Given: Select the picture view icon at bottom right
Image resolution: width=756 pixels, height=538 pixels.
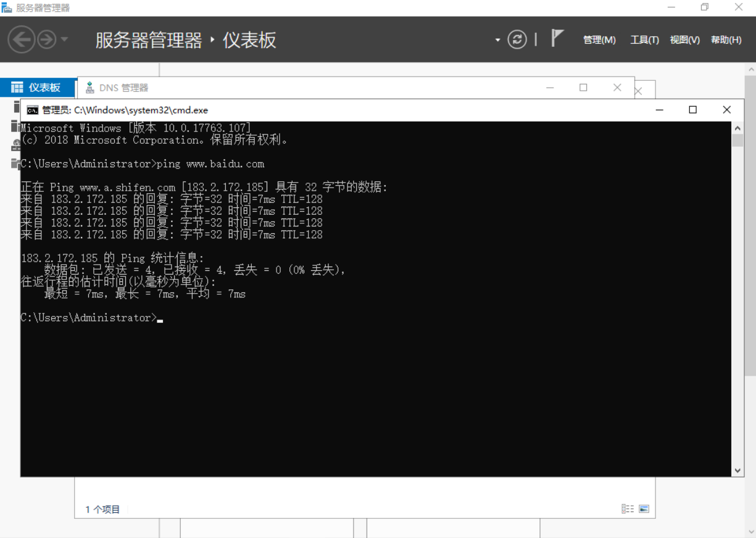Looking at the screenshot, I should click(644, 508).
